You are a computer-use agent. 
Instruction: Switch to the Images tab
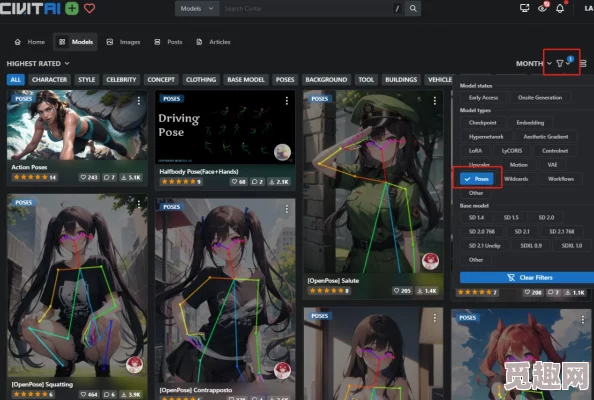(x=123, y=42)
